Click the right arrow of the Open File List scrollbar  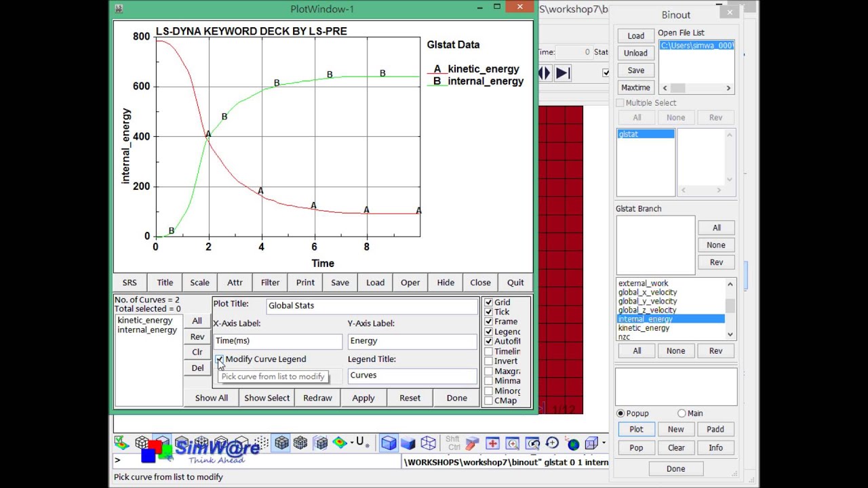click(x=728, y=88)
